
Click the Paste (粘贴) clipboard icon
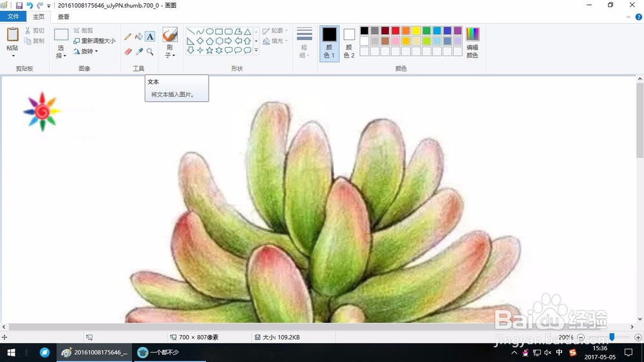coord(13,35)
